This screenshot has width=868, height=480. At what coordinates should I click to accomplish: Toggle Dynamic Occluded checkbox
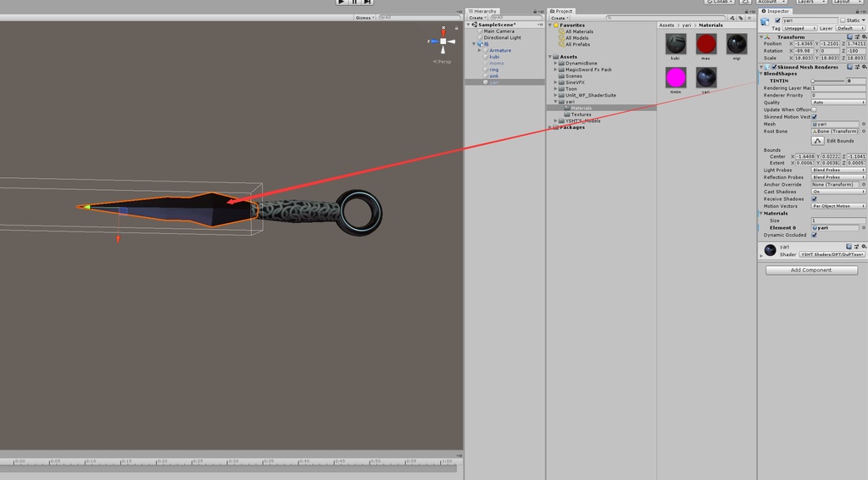[814, 235]
